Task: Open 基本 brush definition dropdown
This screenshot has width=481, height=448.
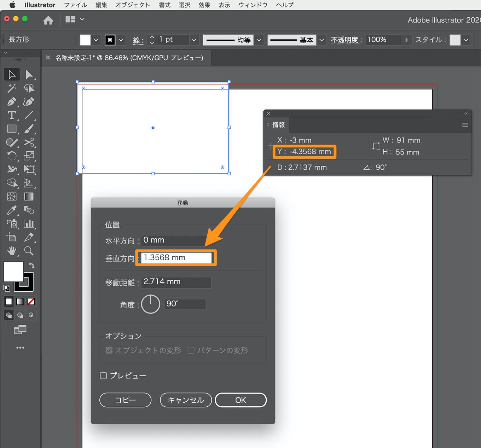Action: [x=321, y=40]
